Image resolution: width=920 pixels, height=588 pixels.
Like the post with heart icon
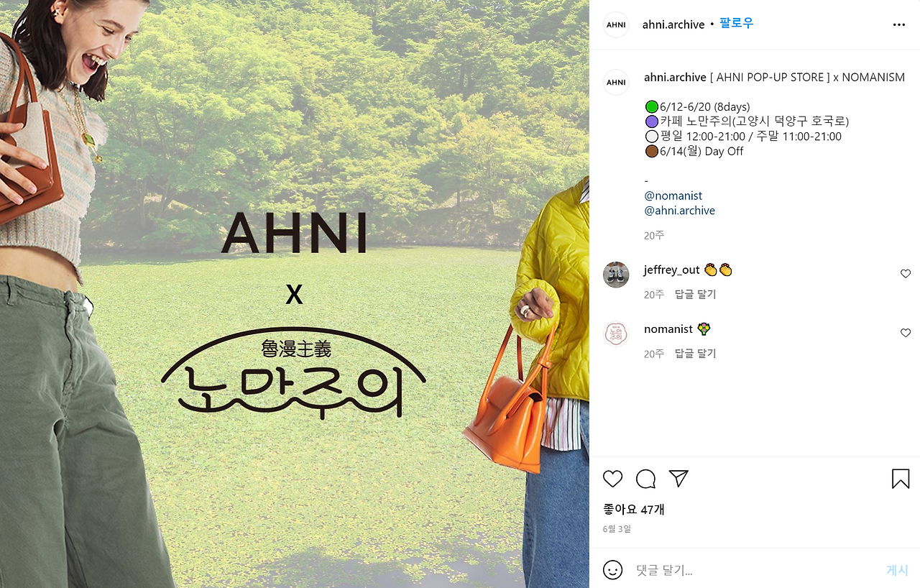pyautogui.click(x=612, y=479)
